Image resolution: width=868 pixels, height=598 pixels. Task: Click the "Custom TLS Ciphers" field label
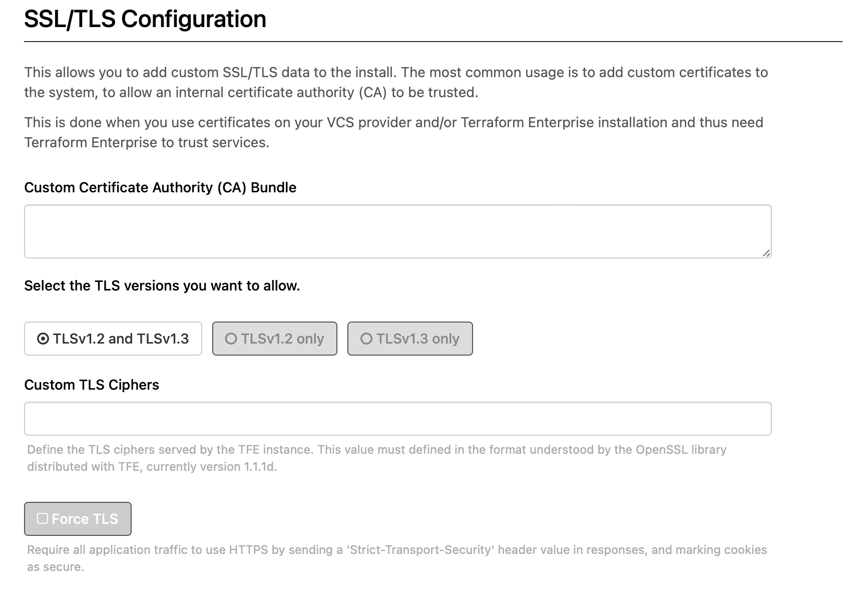tap(92, 385)
